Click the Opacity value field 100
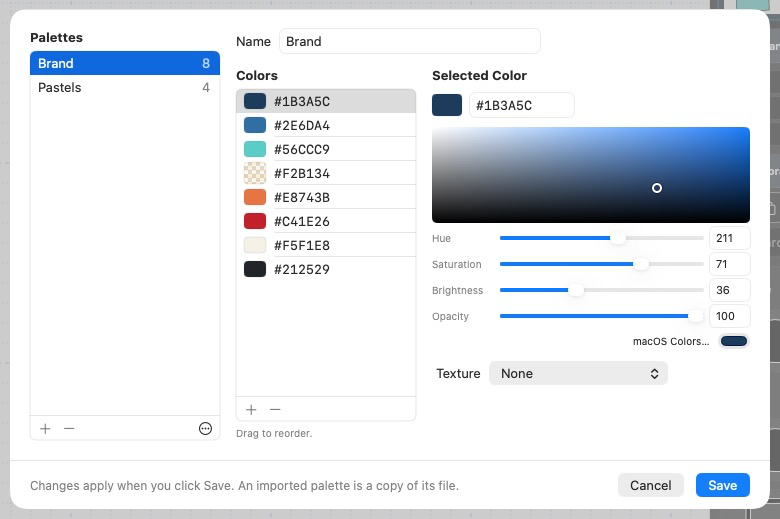This screenshot has width=780, height=519. [730, 316]
